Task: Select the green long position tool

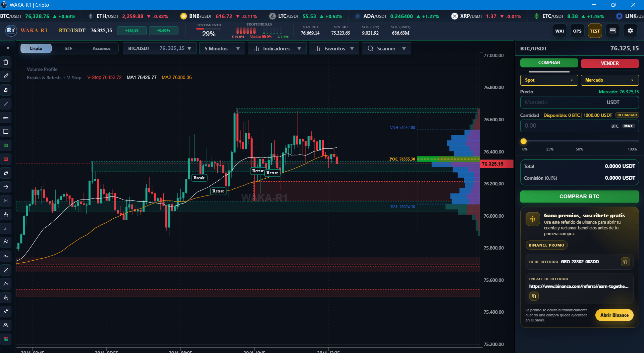Action: pyautogui.click(x=6, y=145)
